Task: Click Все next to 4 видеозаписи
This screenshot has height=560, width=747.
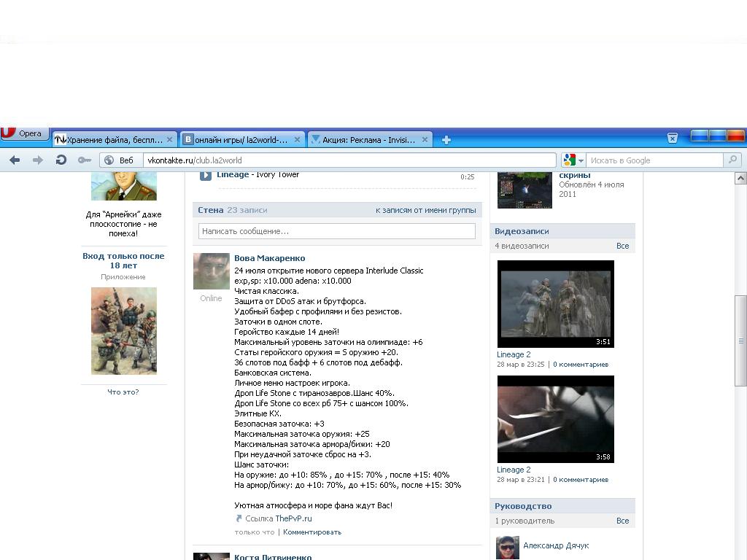Action: pyautogui.click(x=622, y=246)
